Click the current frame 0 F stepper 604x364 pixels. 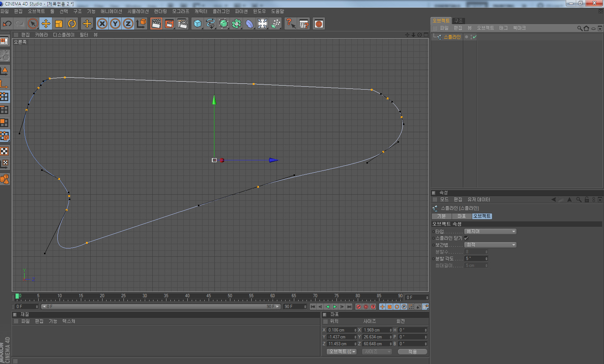(37, 307)
